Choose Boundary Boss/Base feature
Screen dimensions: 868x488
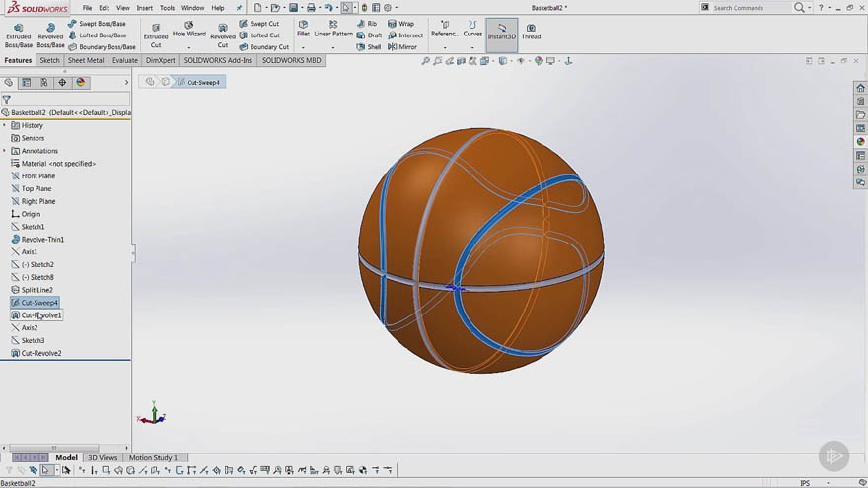click(102, 47)
